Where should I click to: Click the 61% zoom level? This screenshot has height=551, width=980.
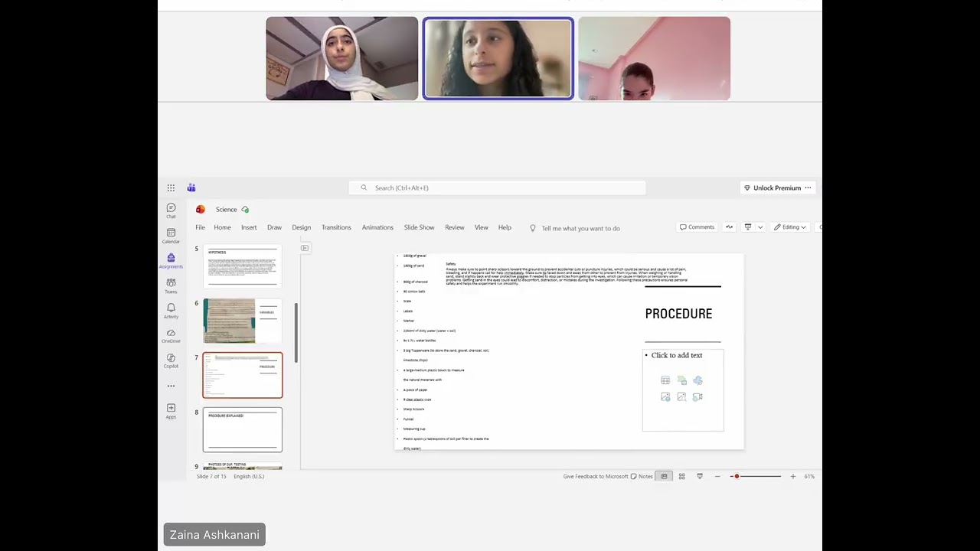(x=809, y=476)
